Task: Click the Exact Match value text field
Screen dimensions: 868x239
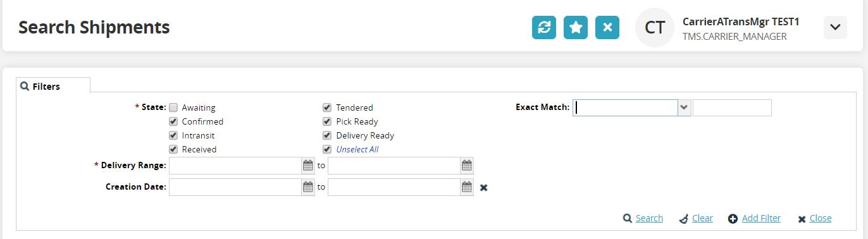Action: coord(732,107)
